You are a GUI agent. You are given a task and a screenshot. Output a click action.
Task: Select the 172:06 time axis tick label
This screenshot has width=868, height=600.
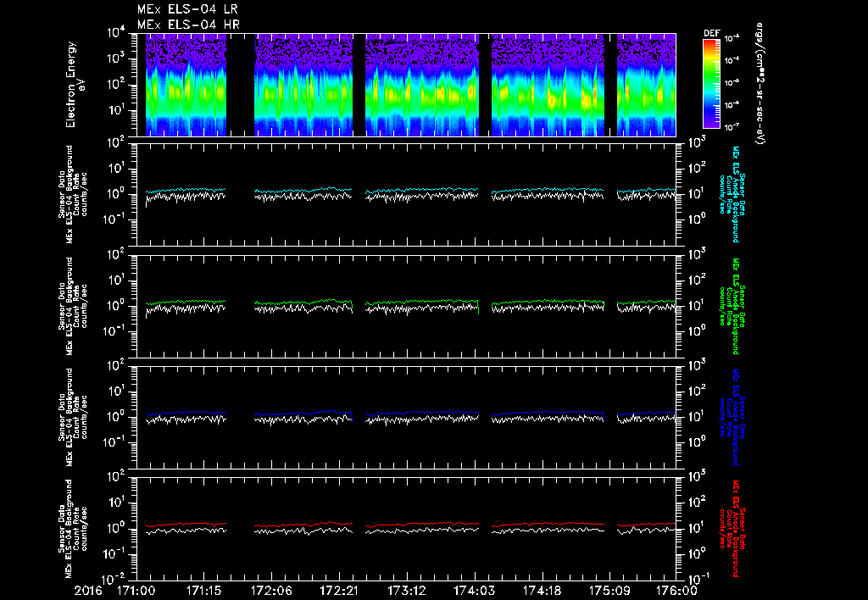click(x=272, y=589)
